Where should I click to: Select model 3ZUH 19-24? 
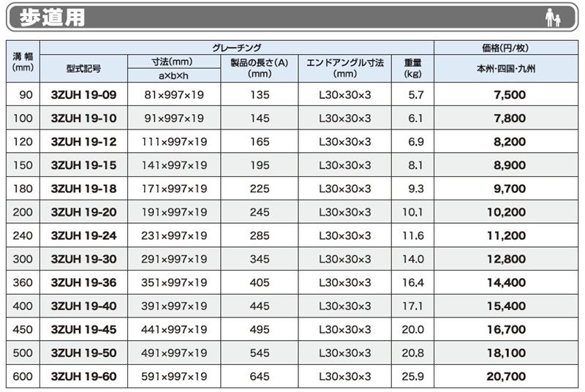[x=83, y=235]
